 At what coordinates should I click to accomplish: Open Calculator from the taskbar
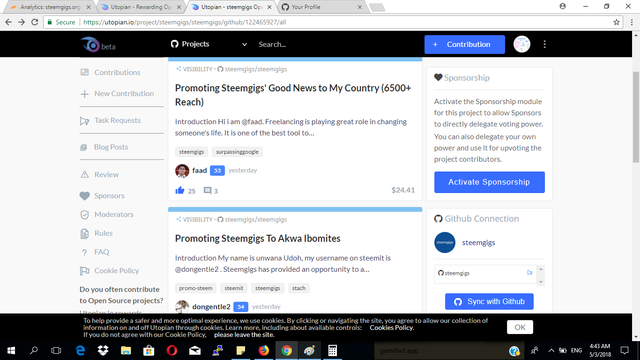(x=333, y=351)
